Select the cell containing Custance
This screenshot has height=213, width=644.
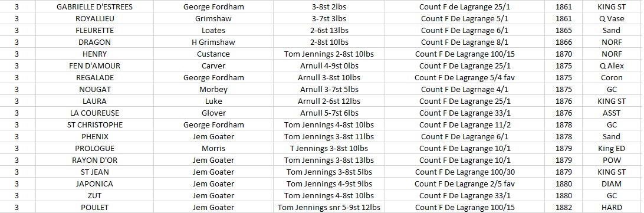[x=213, y=54]
